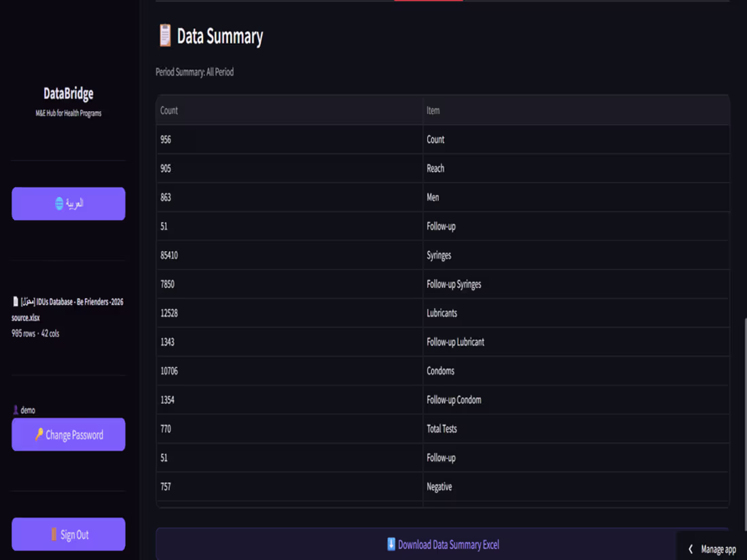Select the Follow-up Lubricant item cell
Screen dimensions: 747x560
click(576, 342)
